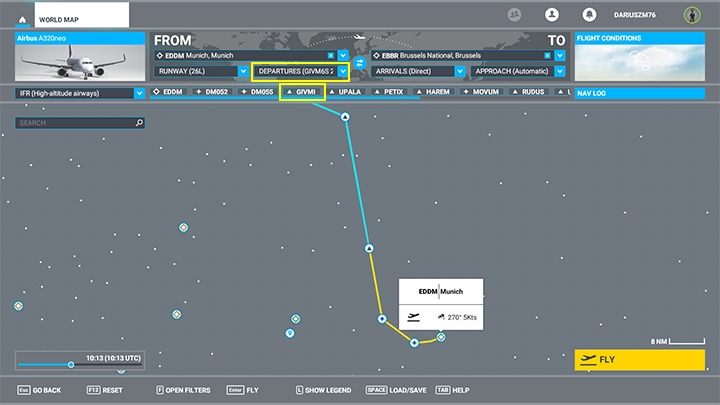Open the notifications bell icon

tap(589, 15)
